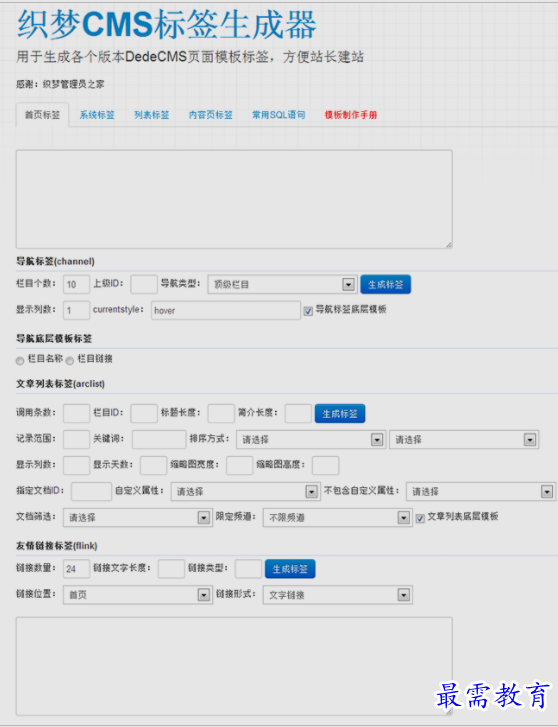Switch to the 系统标签 tab
This screenshot has height=727, width=558.
tap(97, 115)
